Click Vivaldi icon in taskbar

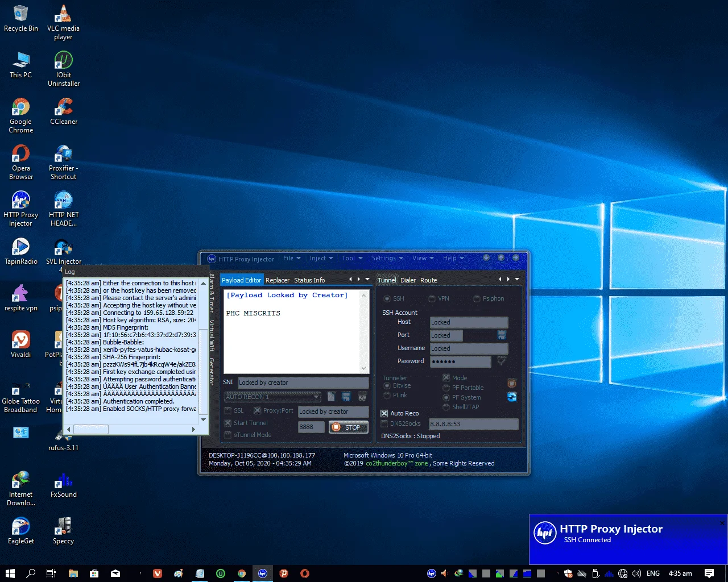158,573
